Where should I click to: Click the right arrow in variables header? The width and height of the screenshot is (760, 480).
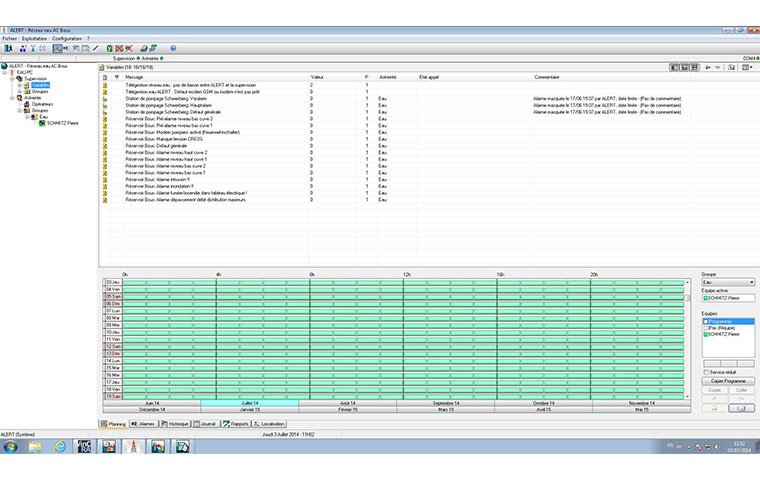coord(718,67)
